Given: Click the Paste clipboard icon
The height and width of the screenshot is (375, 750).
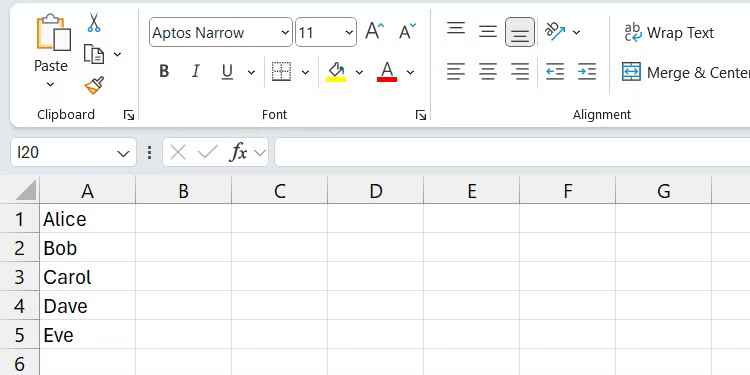Looking at the screenshot, I should pos(54,32).
